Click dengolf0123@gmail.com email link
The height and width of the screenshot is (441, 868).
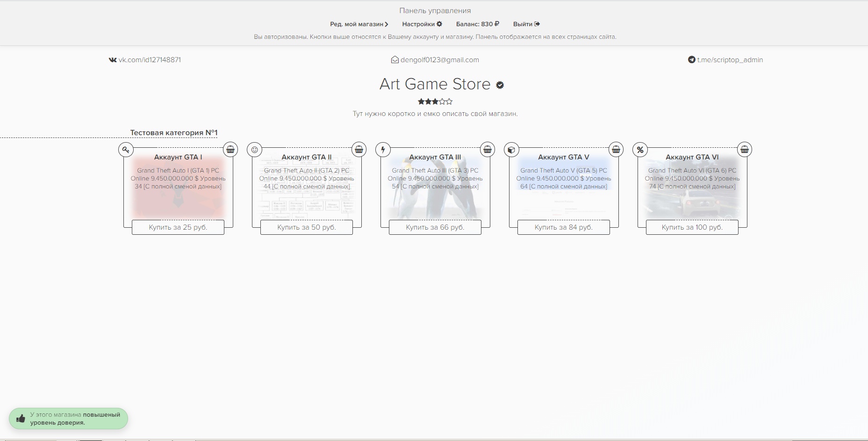(x=435, y=60)
